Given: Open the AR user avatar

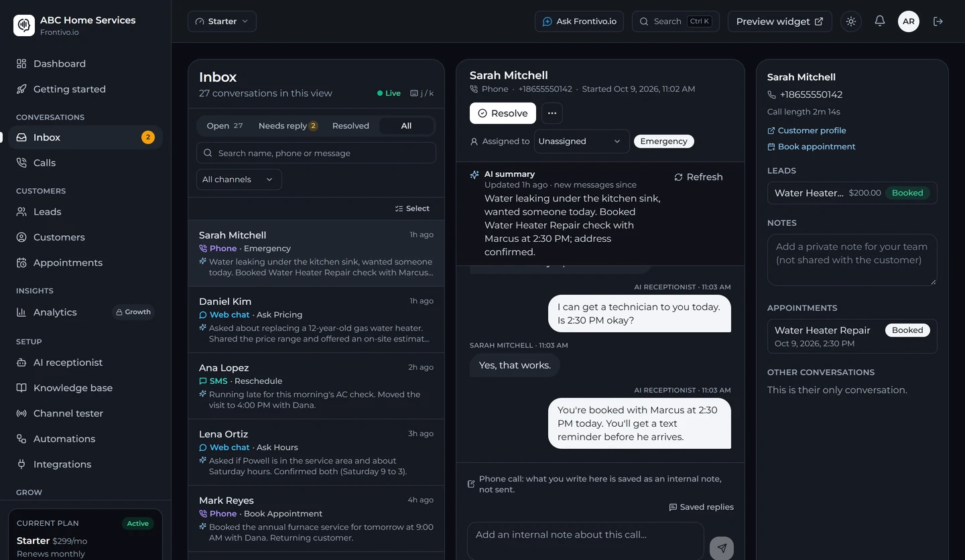Looking at the screenshot, I should [909, 21].
